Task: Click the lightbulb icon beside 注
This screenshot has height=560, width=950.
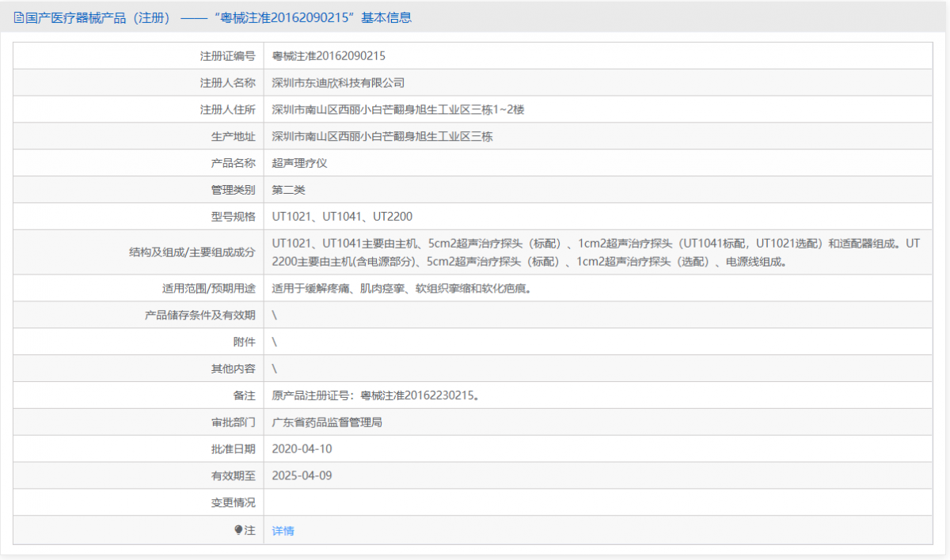Action: coord(238,530)
